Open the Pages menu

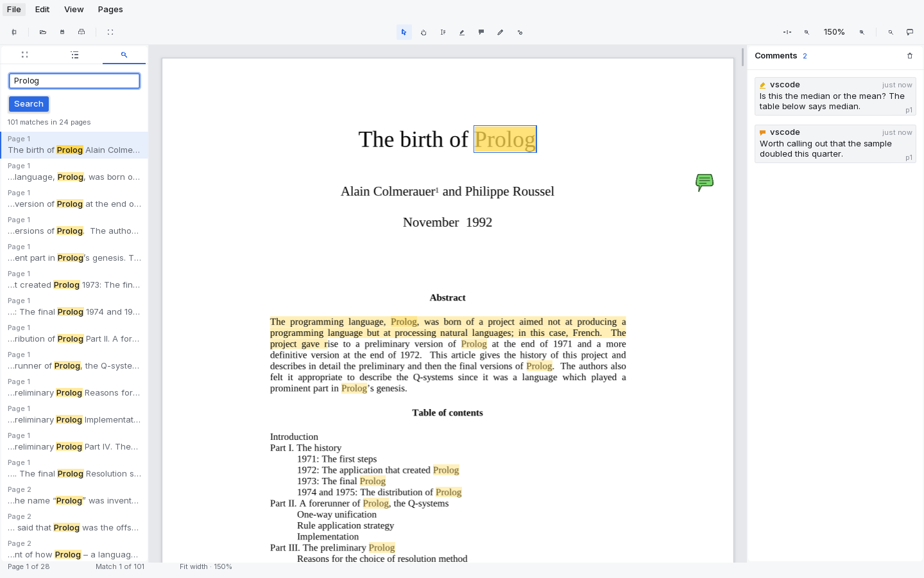(x=110, y=10)
